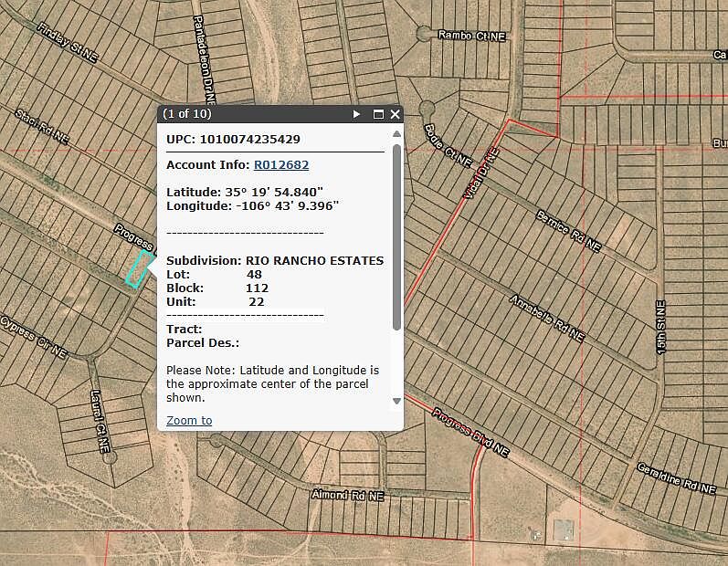Click the Annabelle Rd NE street label
Image resolution: width=728 pixels, height=566 pixels.
pyautogui.click(x=546, y=318)
